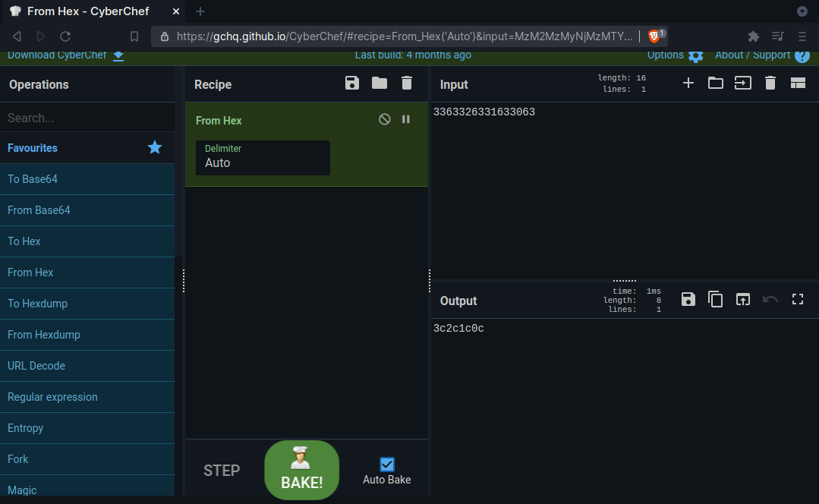Set a breakpoint on From Hex operation
The height and width of the screenshot is (504, 819).
point(406,119)
